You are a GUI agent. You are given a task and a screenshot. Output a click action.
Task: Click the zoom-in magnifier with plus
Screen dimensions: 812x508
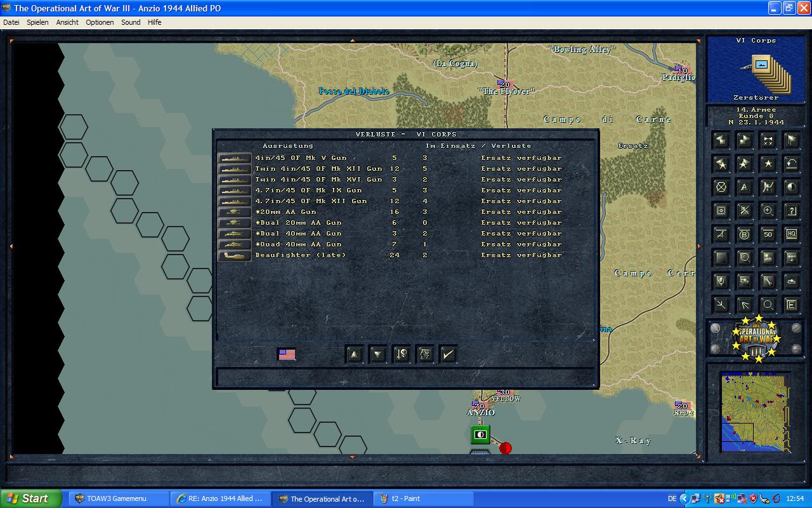(x=768, y=211)
